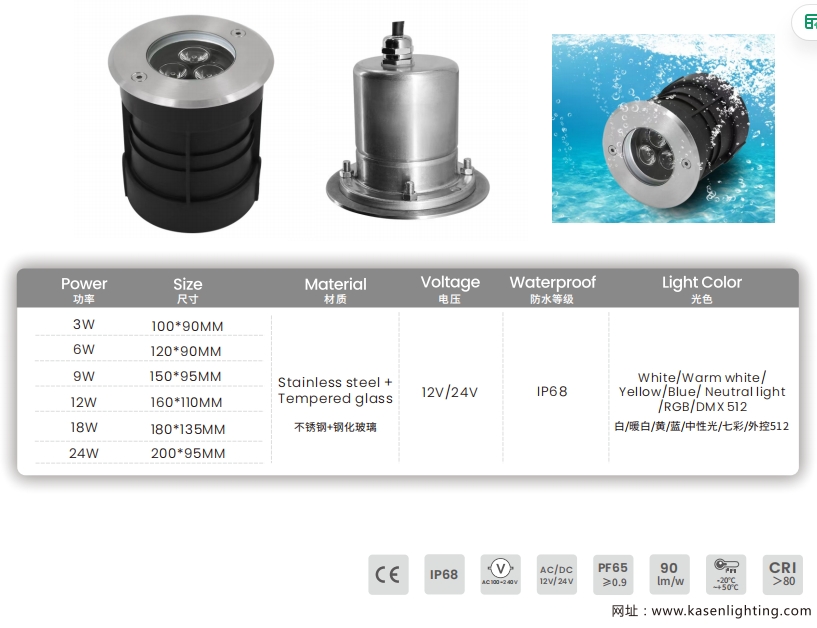Click the Power column header

coord(84,288)
